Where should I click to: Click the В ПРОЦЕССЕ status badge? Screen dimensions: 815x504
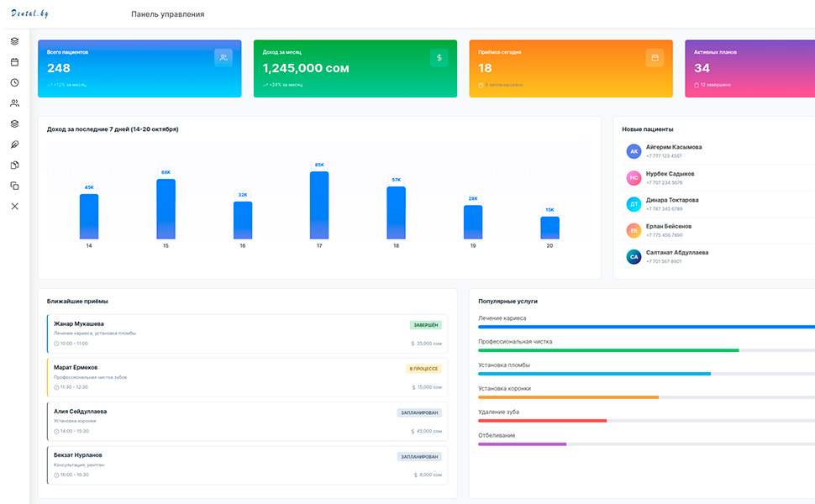[424, 369]
